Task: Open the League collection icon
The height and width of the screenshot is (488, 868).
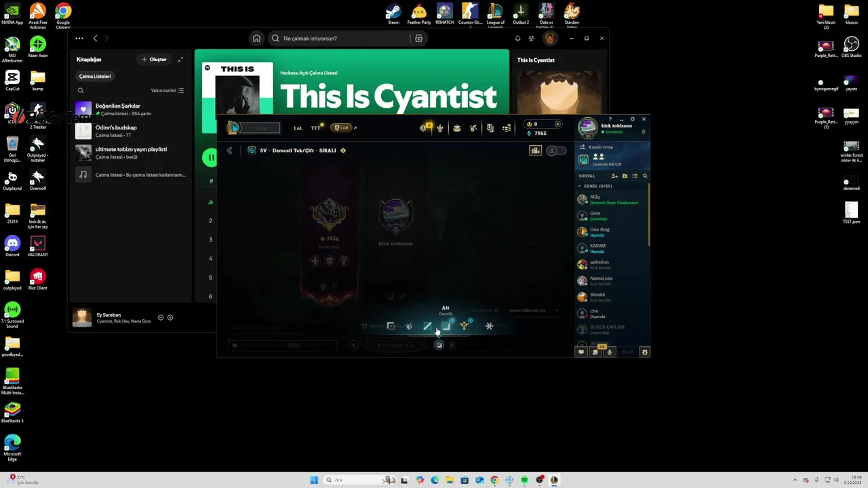Action: [457, 128]
